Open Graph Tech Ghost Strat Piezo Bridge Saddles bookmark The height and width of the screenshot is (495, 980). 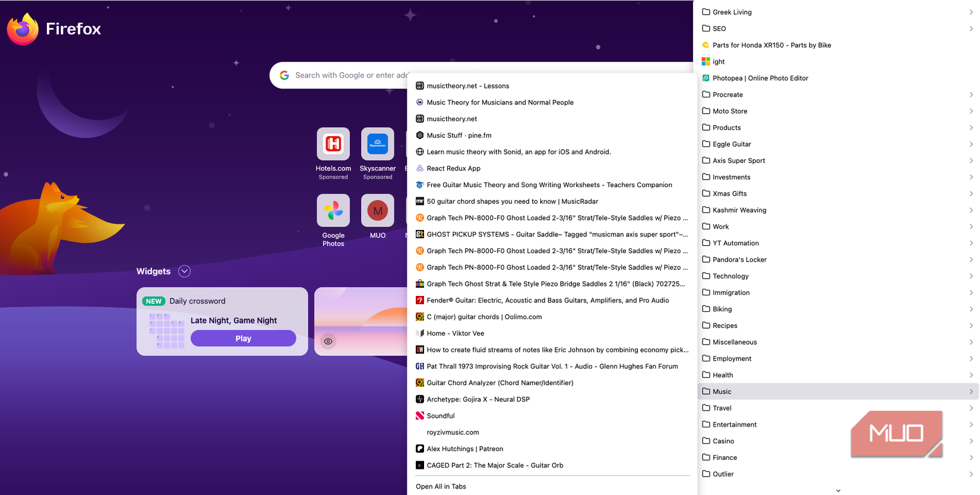[552, 283]
